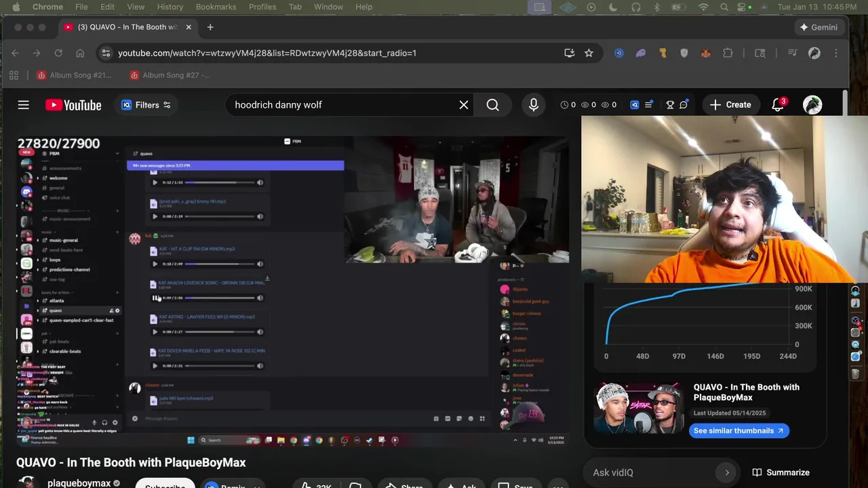The width and height of the screenshot is (868, 488).
Task: Install app via address bar icon
Action: coord(570,53)
